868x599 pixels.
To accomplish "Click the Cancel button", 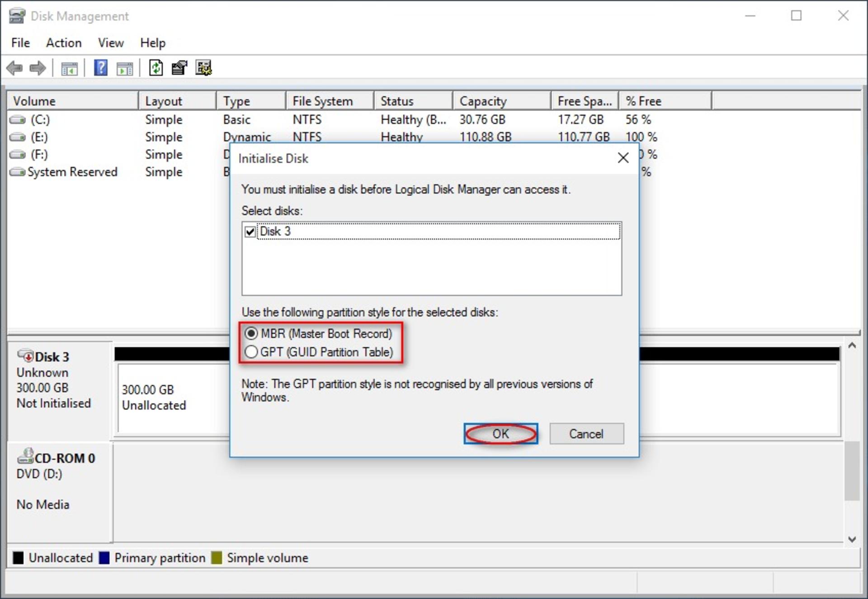I will 586,434.
